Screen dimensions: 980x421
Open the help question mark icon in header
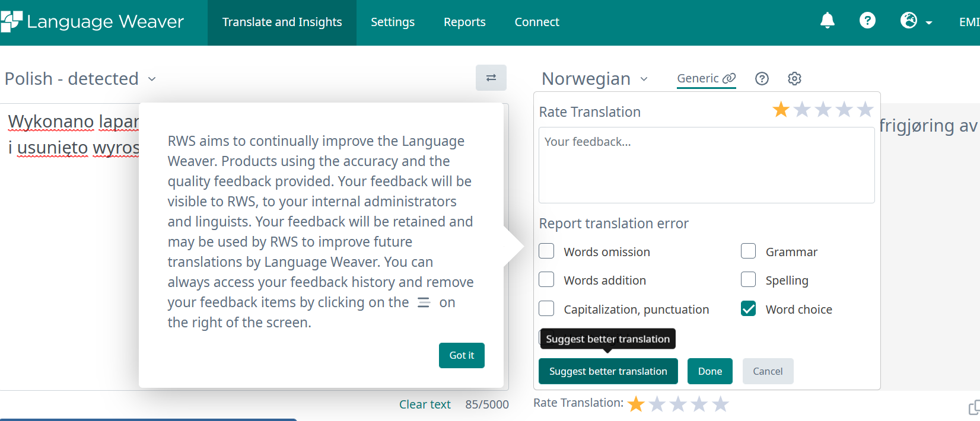click(x=867, y=21)
